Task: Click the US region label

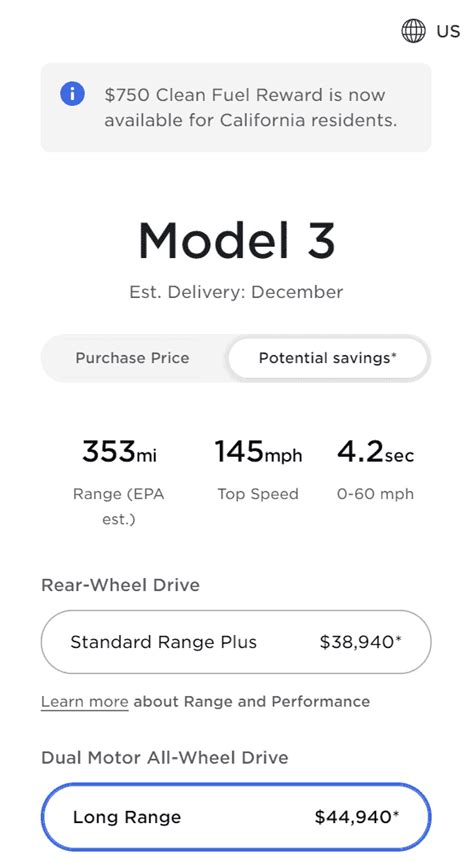Action: pos(448,31)
